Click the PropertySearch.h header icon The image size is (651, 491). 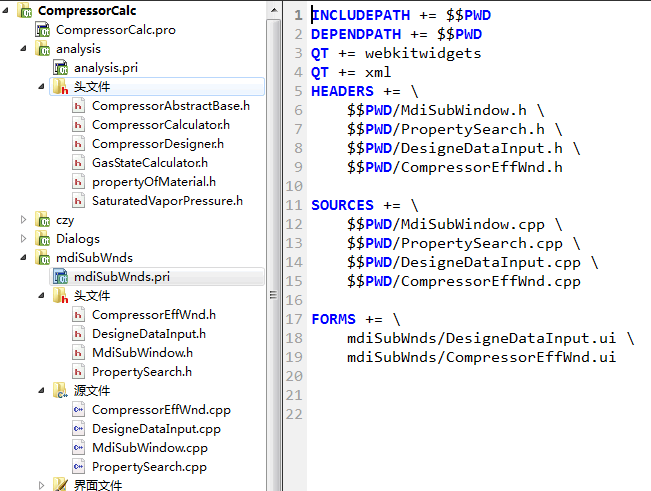coord(78,372)
